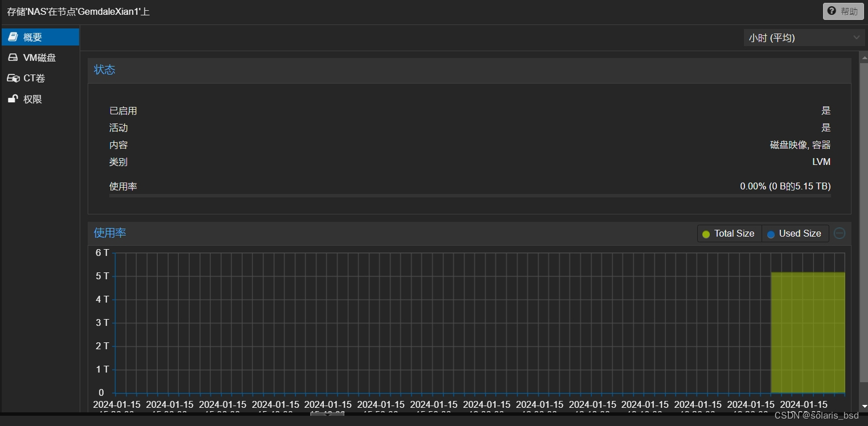Click the 5 T axis label
This screenshot has width=868, height=426.
pos(102,276)
